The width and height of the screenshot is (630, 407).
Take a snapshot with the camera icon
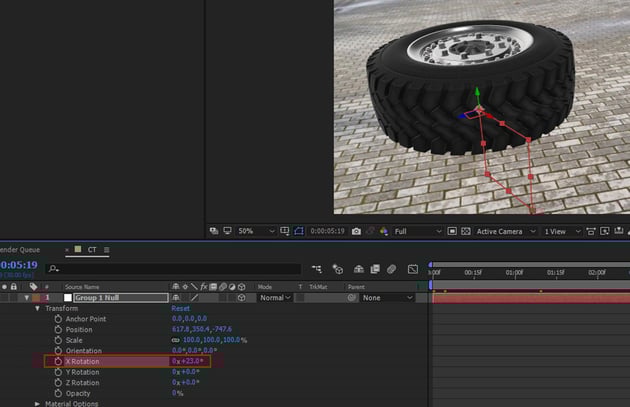(356, 231)
